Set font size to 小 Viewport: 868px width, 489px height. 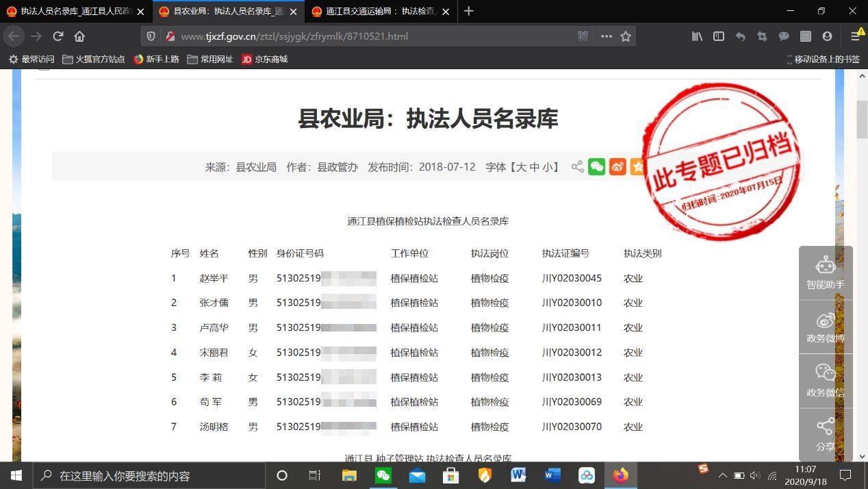point(548,166)
